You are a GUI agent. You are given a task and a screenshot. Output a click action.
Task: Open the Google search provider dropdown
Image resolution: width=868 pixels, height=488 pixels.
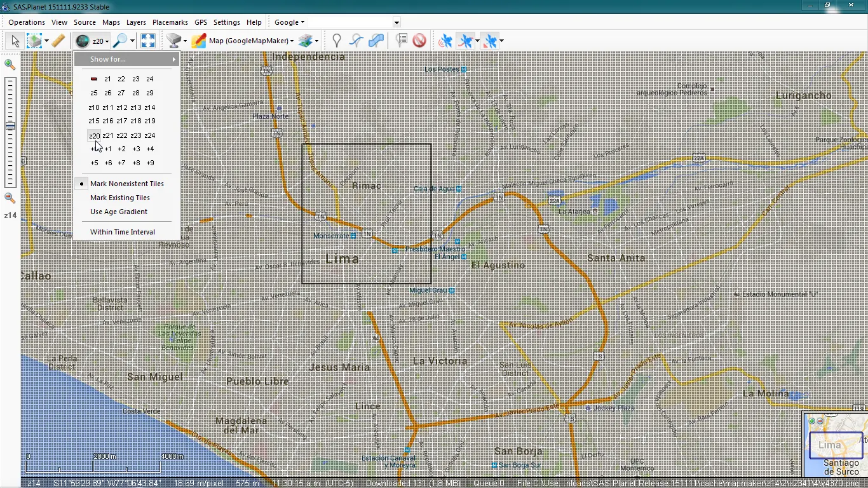pyautogui.click(x=289, y=22)
